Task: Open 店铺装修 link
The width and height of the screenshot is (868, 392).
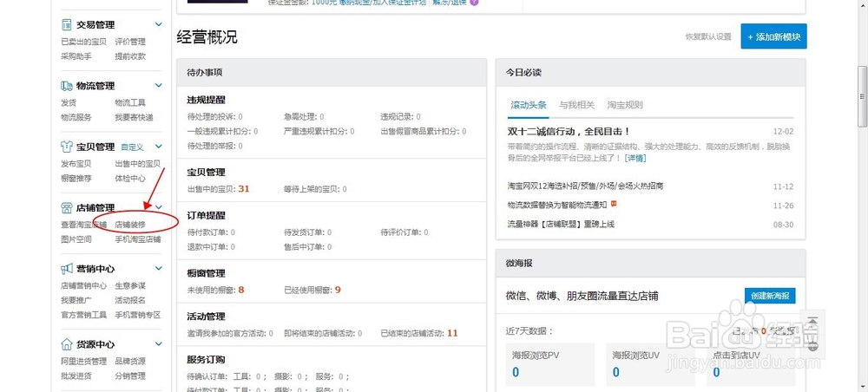Action: point(130,225)
